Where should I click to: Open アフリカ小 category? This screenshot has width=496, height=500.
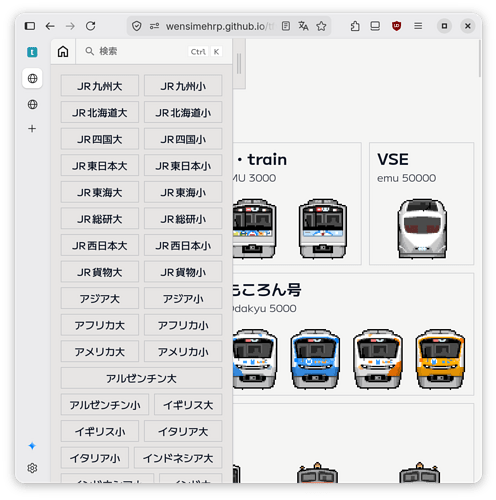coord(183,325)
